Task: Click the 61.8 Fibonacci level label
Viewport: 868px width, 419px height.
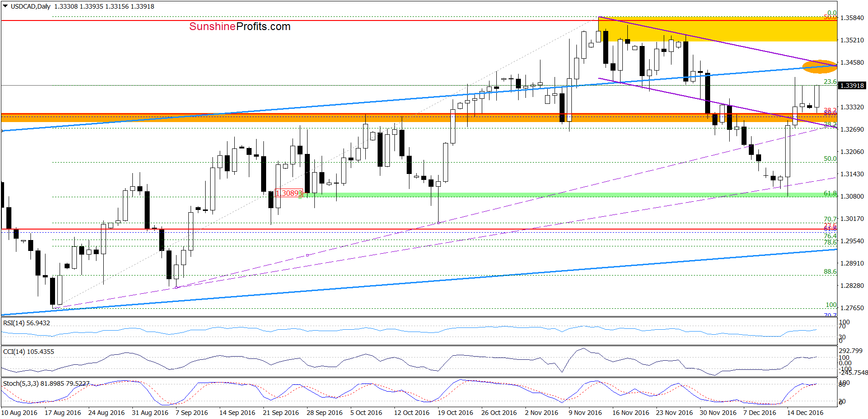Action: point(830,194)
